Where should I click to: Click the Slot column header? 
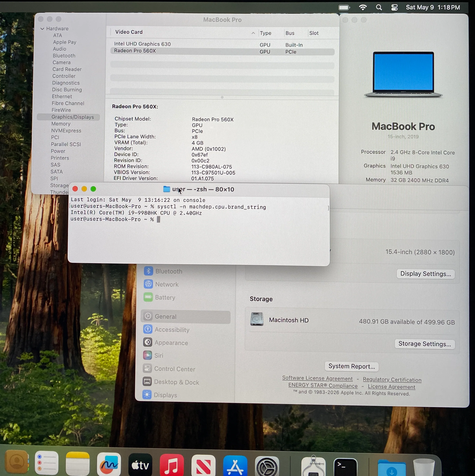coord(314,33)
